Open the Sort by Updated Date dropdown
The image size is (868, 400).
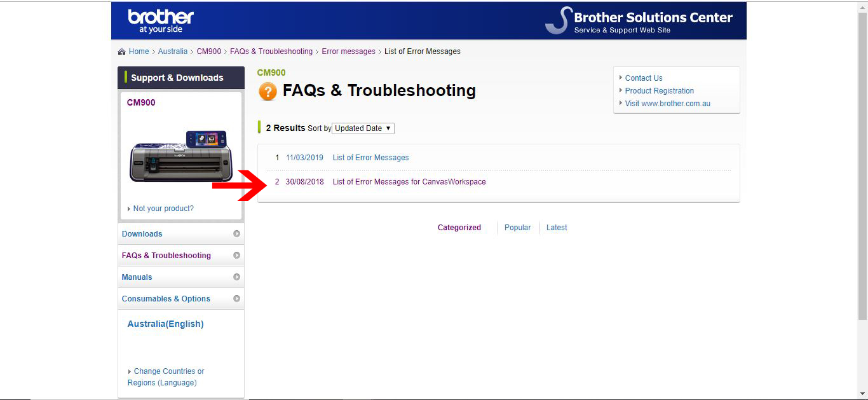363,128
